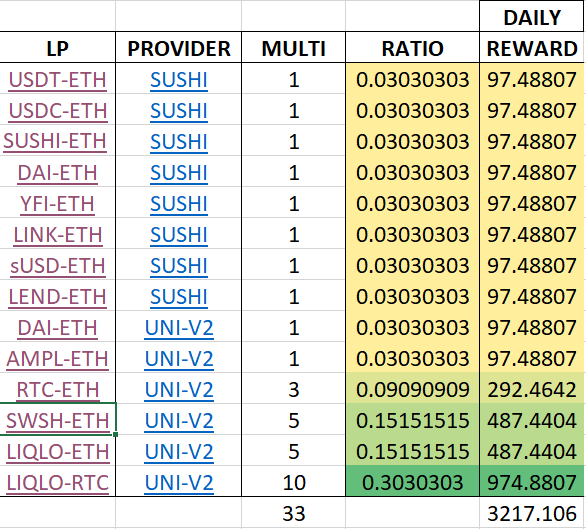Select reward 487.4404 in SWSH-ETH row
The height and width of the screenshot is (529, 586).
532,419
